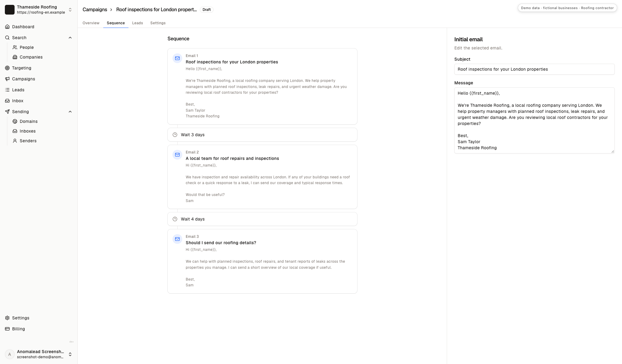Click inside the Message text area
The image size is (622, 364).
[x=534, y=120]
